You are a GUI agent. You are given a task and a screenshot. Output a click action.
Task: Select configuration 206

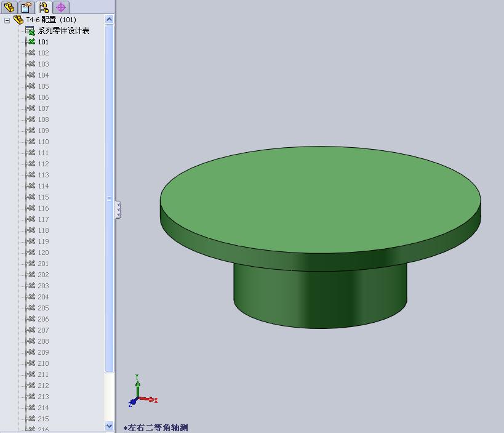coord(44,320)
